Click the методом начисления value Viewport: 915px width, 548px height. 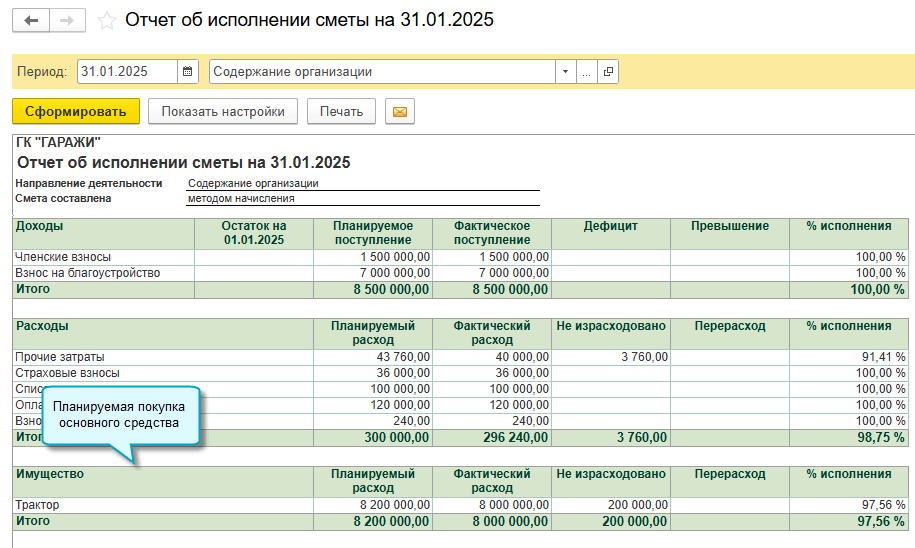click(x=241, y=198)
